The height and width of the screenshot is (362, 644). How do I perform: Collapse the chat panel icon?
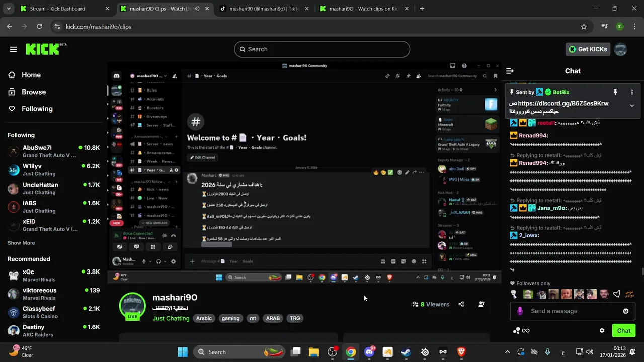tap(510, 71)
